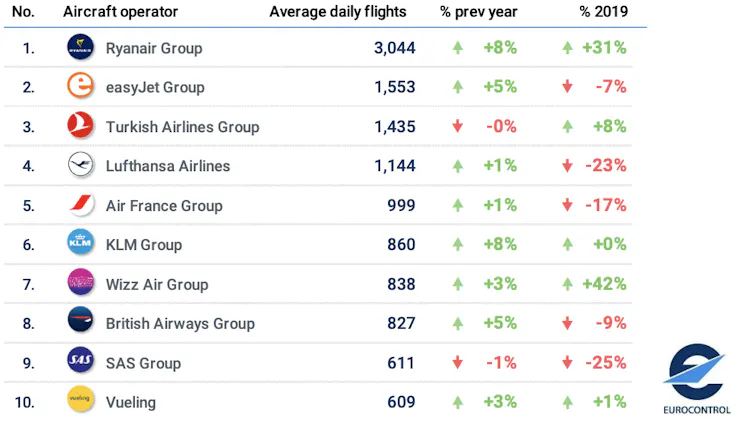The width and height of the screenshot is (754, 425).
Task: Select the orange easyJet logo
Action: coord(80,86)
